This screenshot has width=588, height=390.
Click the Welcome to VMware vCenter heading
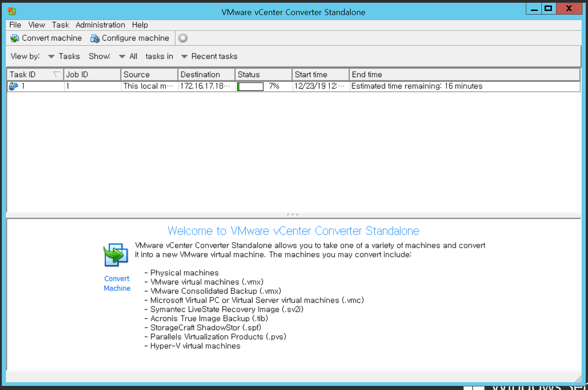pyautogui.click(x=293, y=231)
